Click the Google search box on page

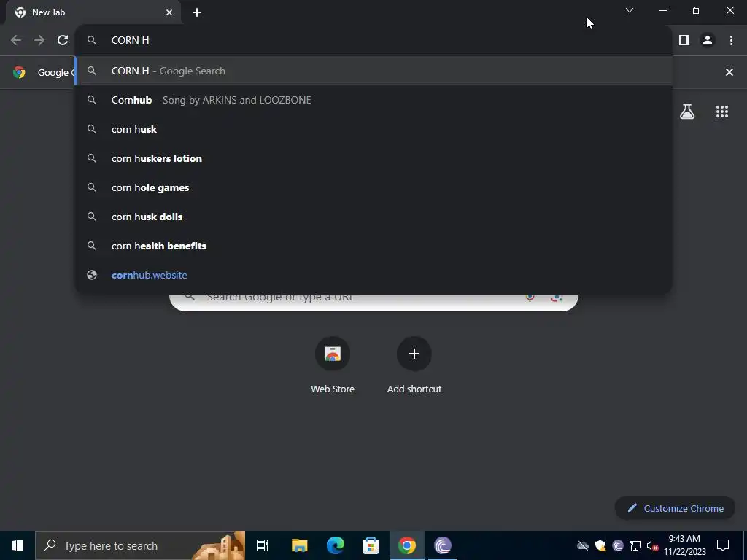(x=374, y=302)
